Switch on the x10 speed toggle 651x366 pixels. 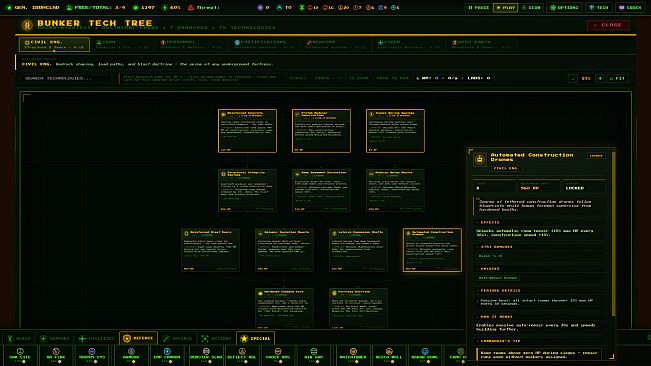531,7
